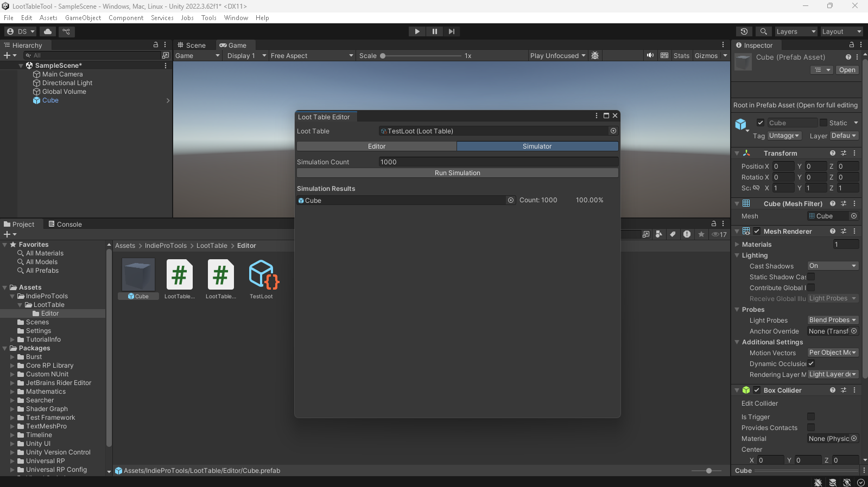This screenshot has height=487, width=868.
Task: Open Box Collider component help icon
Action: click(833, 390)
